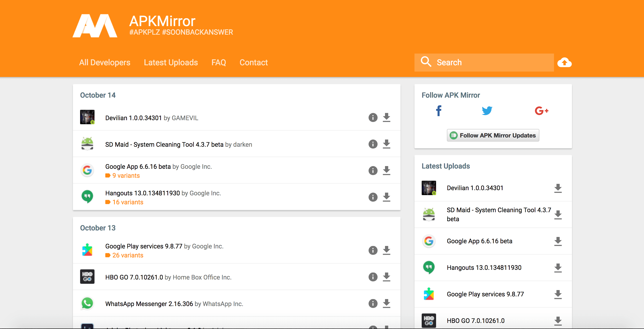Download Google App in Latest Uploads sidebar
The height and width of the screenshot is (329, 644).
[558, 241]
